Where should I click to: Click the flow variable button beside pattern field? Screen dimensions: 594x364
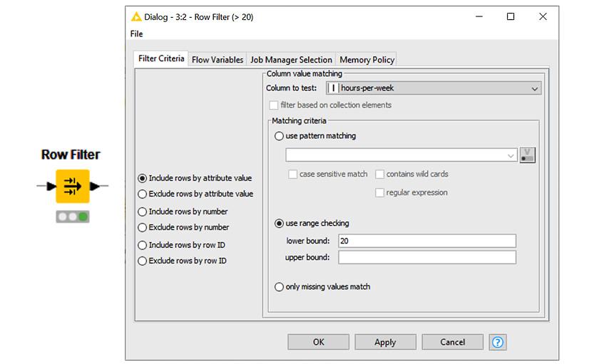pos(528,155)
